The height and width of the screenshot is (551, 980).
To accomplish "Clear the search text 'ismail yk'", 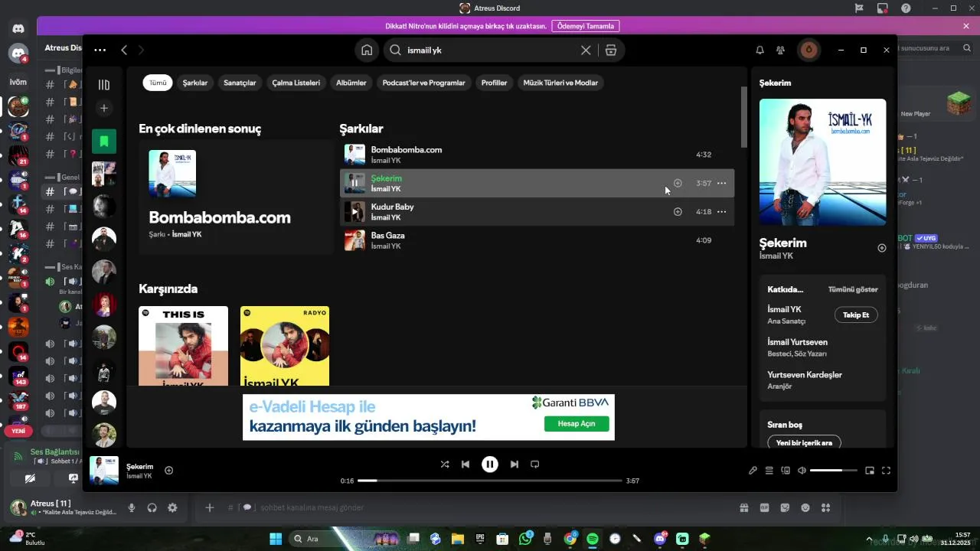I will coord(586,50).
